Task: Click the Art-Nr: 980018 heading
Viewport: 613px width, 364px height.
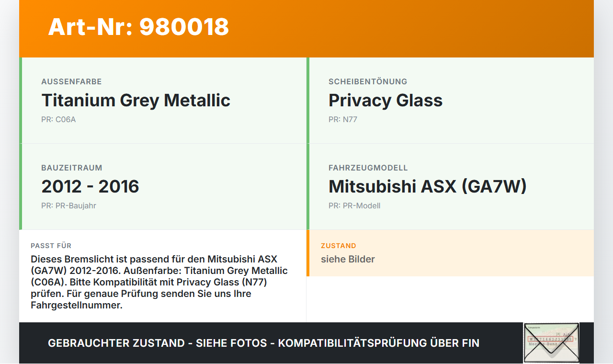Action: [138, 27]
